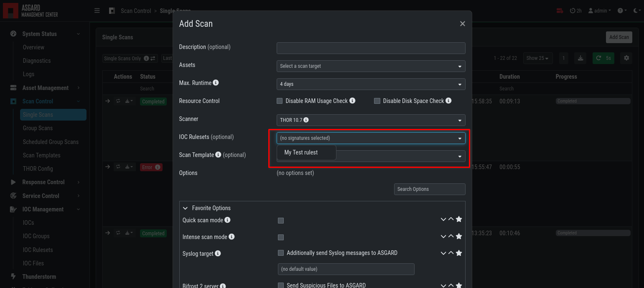
Task: Open the Scan Template dropdown arrow
Action: (460, 156)
